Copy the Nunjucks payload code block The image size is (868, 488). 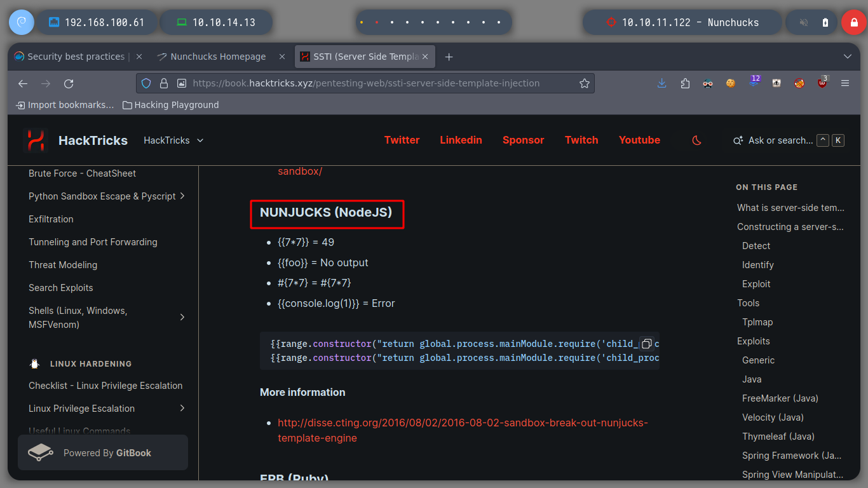coord(646,344)
